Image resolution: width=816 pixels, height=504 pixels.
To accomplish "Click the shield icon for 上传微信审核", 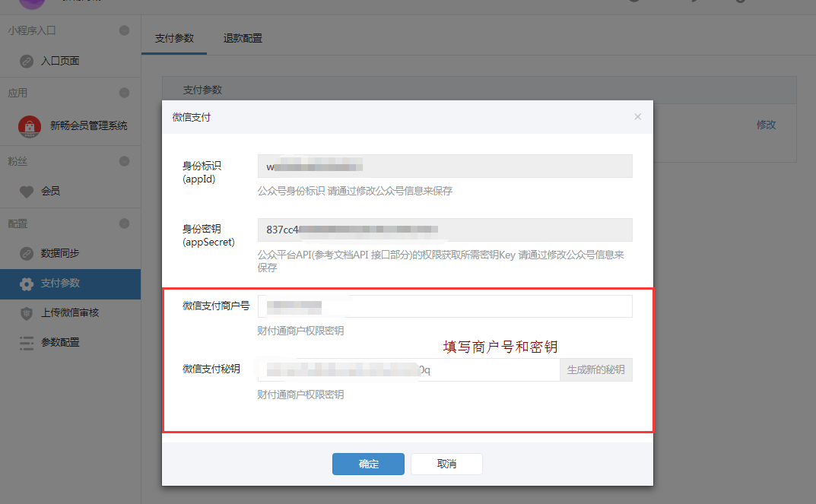I will [x=27, y=313].
